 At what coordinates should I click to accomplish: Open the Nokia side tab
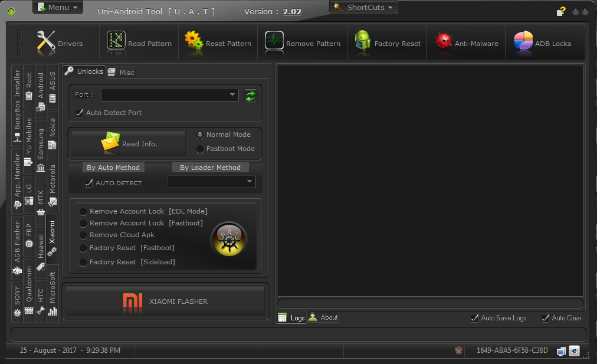53,133
